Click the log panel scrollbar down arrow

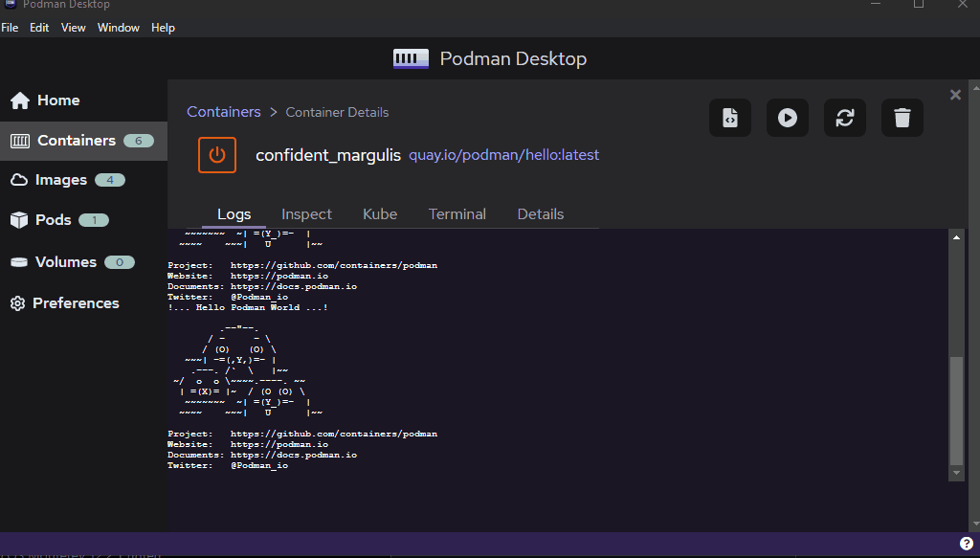coord(955,471)
